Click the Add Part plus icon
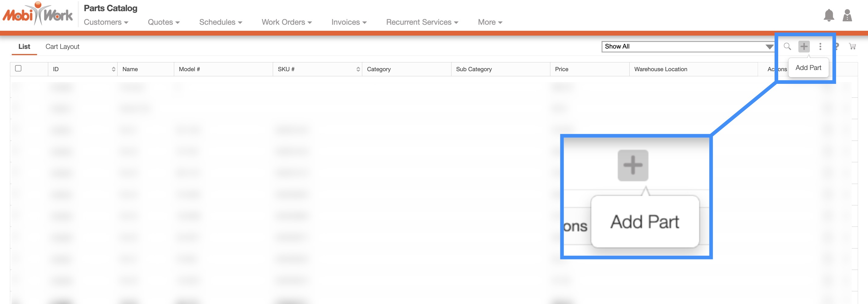 point(804,46)
